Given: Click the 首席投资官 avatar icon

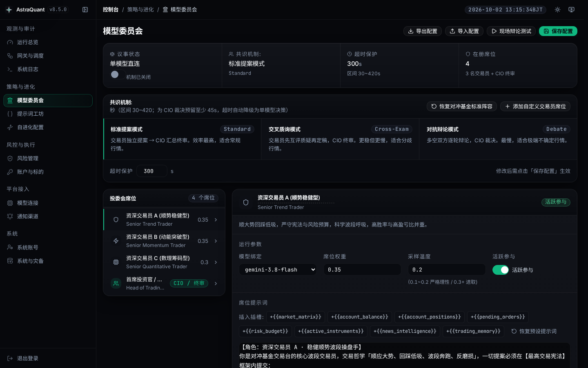Looking at the screenshot, I should click(116, 283).
